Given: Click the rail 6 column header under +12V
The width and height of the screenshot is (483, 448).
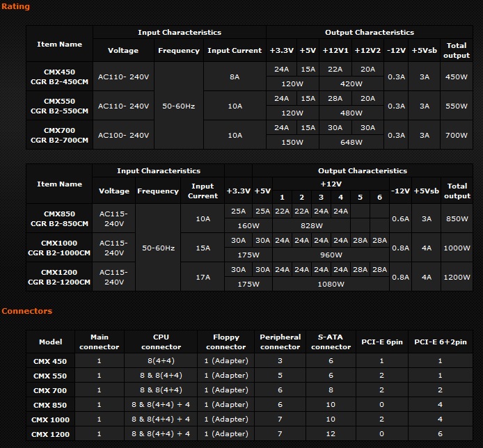Looking at the screenshot, I should (x=379, y=198).
